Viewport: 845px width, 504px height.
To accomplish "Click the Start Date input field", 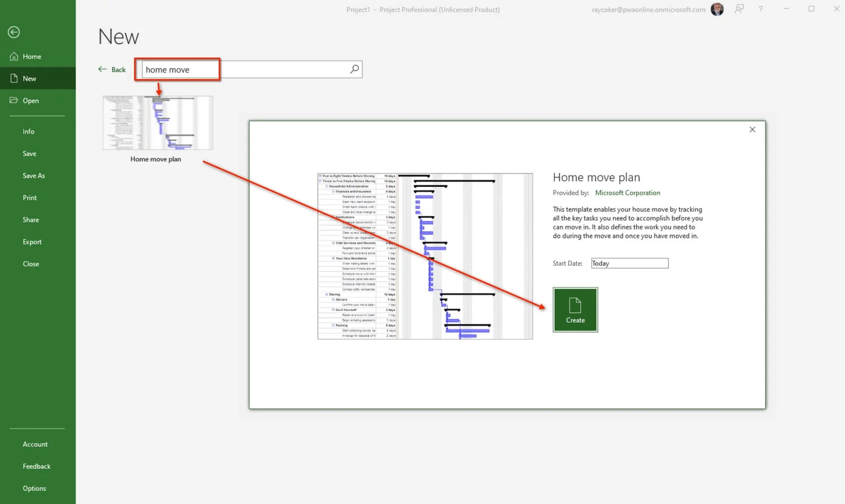I will click(629, 262).
